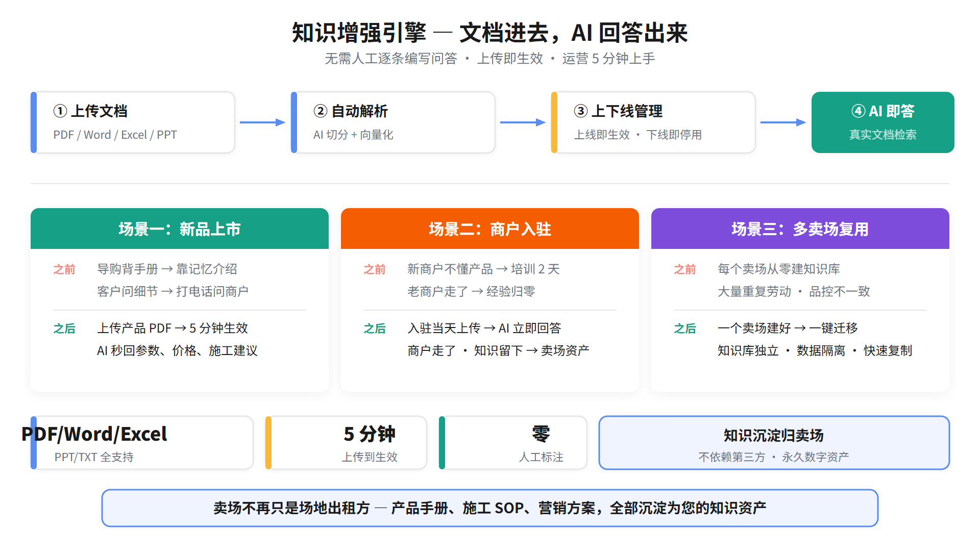Click the 大量重复劳动 · 品控不一致 line
Viewport: 980px width, 556px height.
(794, 291)
